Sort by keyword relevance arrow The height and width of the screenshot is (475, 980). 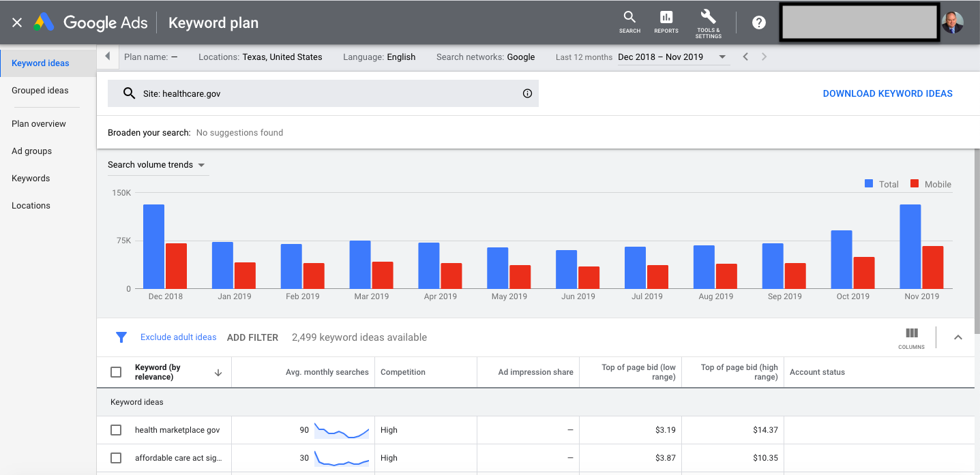[218, 372]
